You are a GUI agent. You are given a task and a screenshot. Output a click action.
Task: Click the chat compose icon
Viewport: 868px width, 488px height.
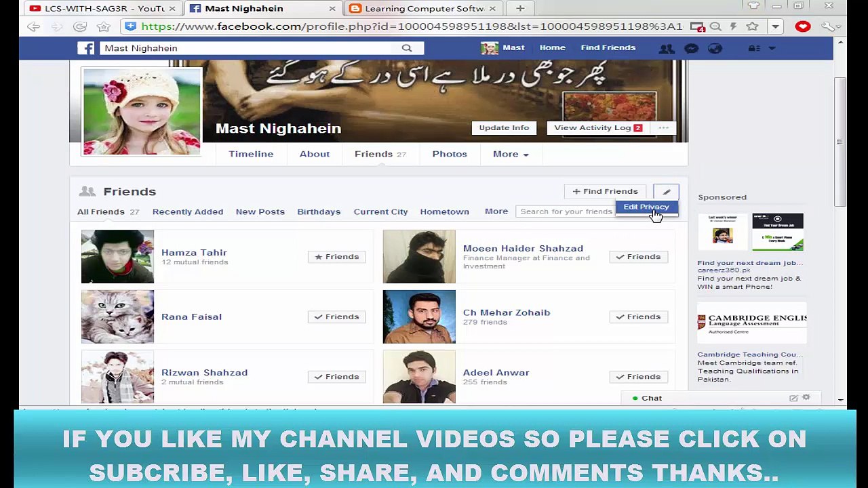pyautogui.click(x=793, y=399)
